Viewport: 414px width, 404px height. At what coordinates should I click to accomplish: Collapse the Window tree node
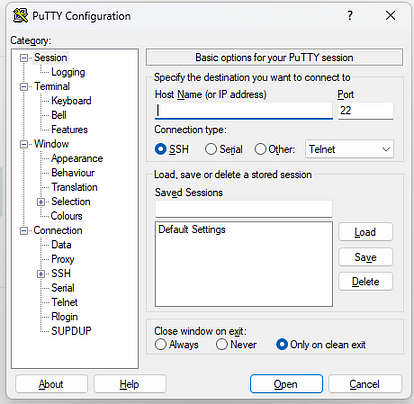coord(24,144)
